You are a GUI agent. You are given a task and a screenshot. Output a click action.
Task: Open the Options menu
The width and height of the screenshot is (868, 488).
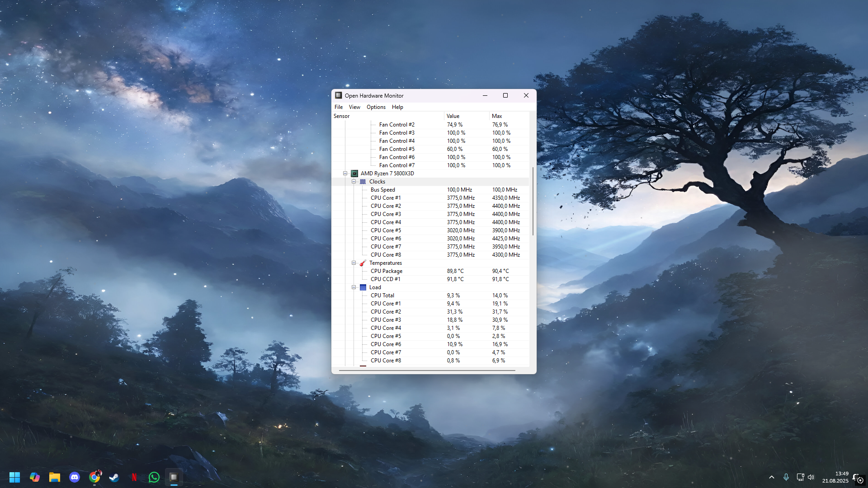(x=376, y=107)
